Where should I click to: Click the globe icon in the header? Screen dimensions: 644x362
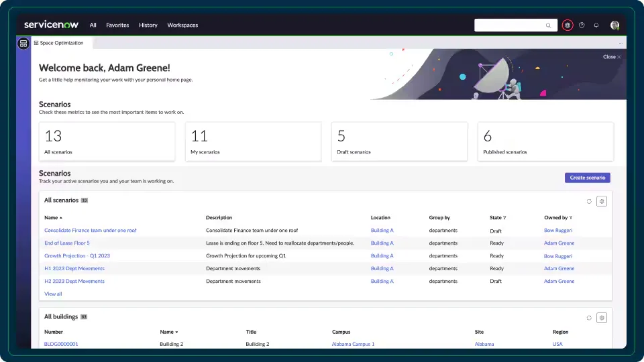tap(568, 25)
